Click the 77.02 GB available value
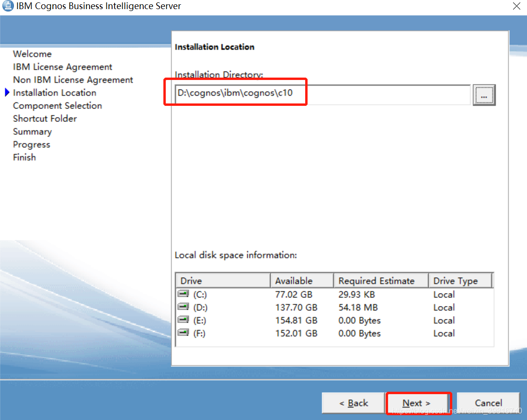 click(x=294, y=295)
